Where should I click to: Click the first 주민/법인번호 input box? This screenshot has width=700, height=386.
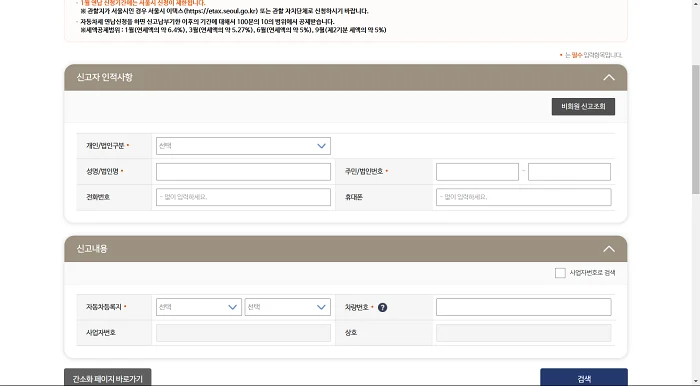[x=477, y=172]
